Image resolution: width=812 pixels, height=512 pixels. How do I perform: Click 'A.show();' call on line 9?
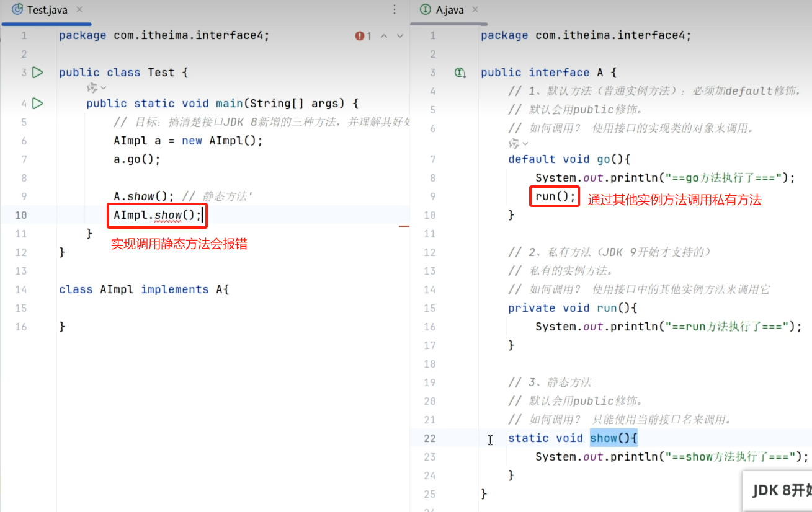click(x=144, y=196)
